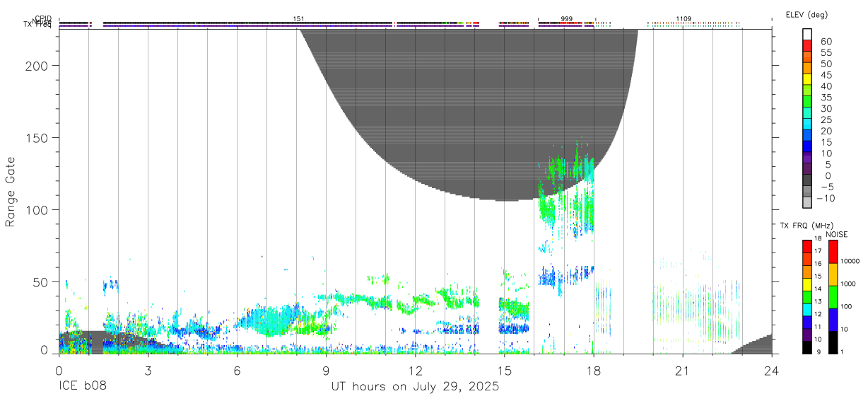Click the CPID value '999' above plot
868x401 pixels.
tap(567, 18)
